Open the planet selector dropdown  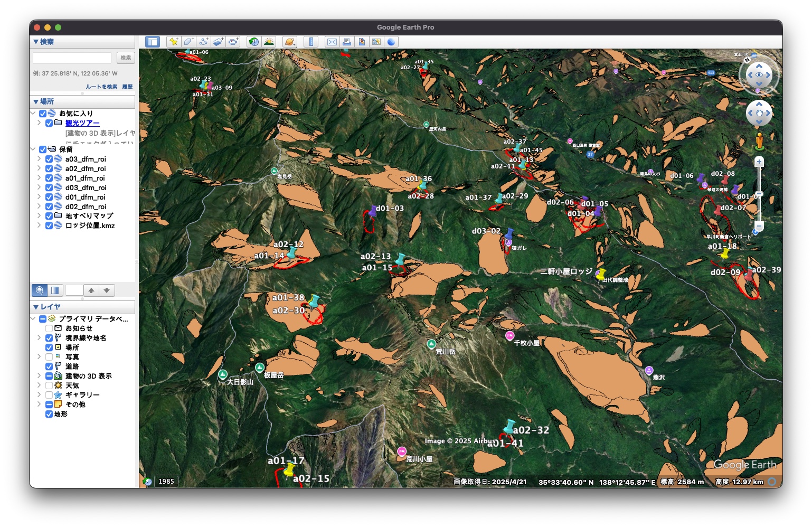pyautogui.click(x=290, y=42)
